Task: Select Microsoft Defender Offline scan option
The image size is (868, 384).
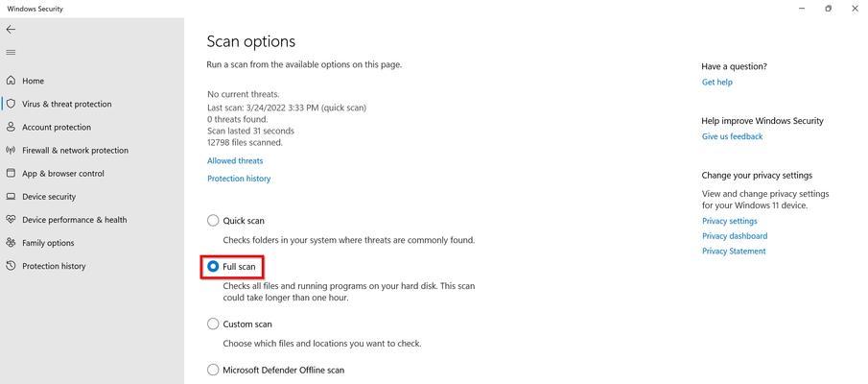Action: pyautogui.click(x=213, y=370)
